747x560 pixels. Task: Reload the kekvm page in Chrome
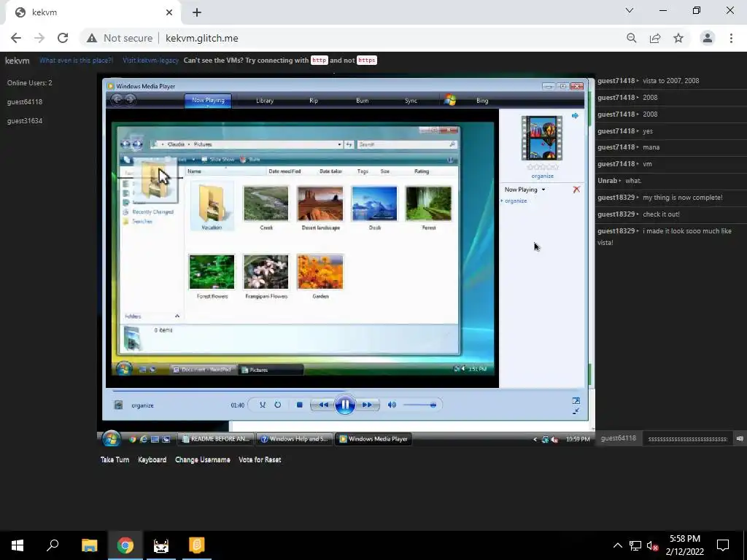pyautogui.click(x=63, y=38)
